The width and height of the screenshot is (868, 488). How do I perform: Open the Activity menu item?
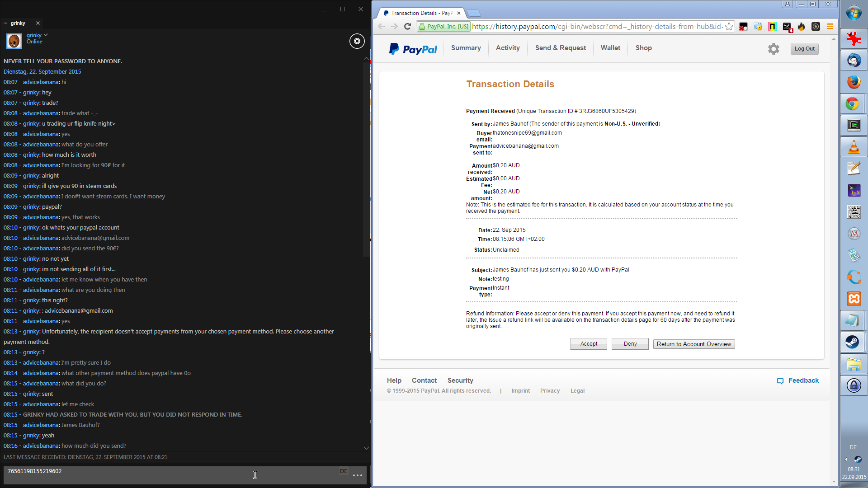(x=507, y=48)
